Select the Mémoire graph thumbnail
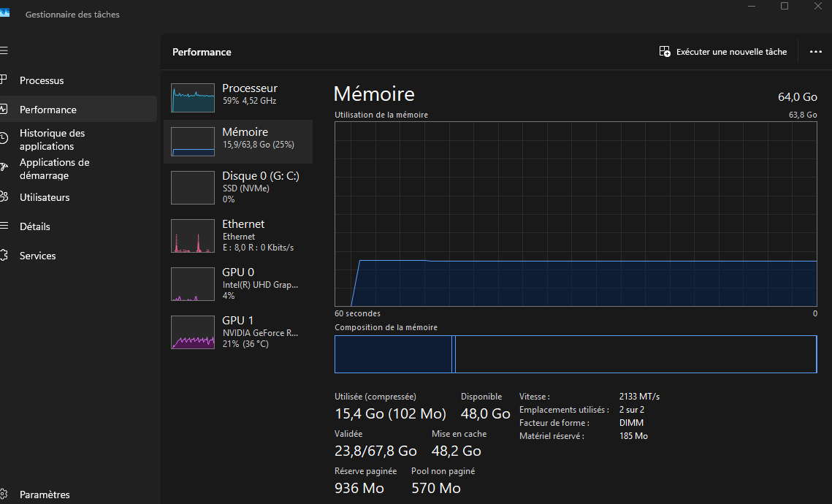This screenshot has height=504, width=832. pyautogui.click(x=193, y=141)
